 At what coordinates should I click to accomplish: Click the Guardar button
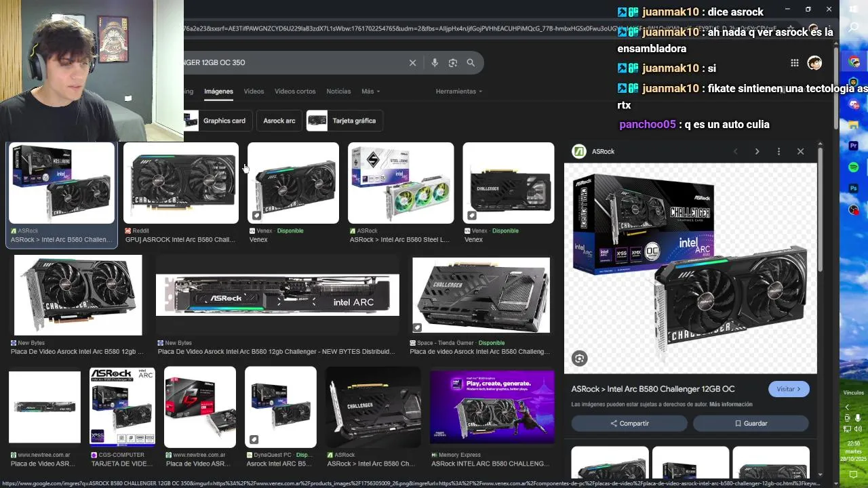(x=751, y=424)
